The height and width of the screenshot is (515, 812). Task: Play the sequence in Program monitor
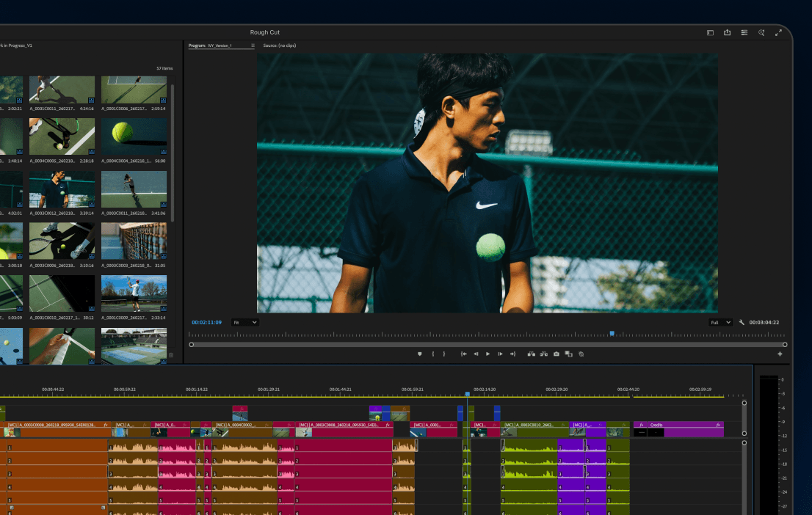(487, 354)
